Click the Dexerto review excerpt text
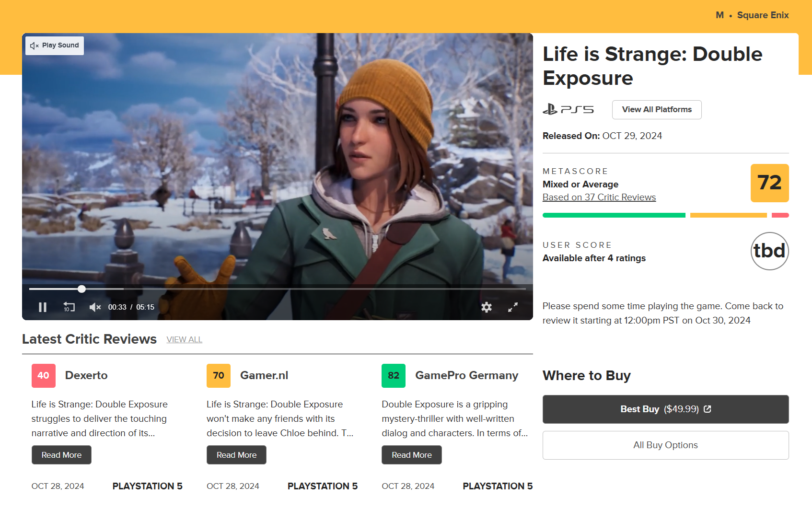 pyautogui.click(x=100, y=419)
